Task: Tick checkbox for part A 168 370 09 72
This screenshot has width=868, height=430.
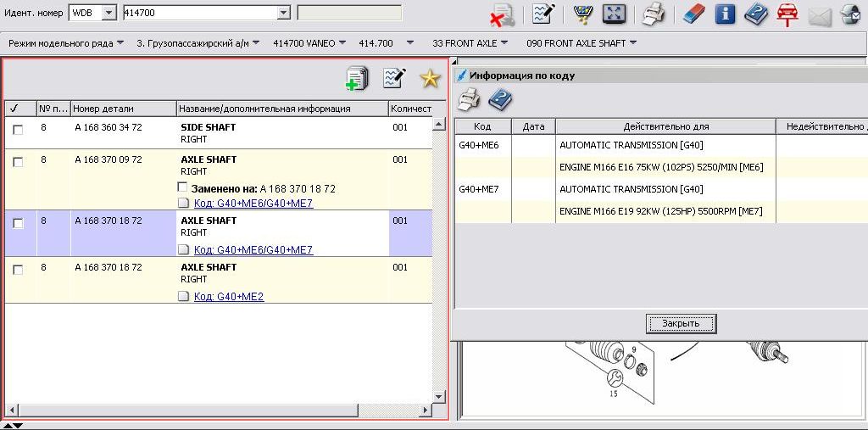Action: [x=18, y=162]
